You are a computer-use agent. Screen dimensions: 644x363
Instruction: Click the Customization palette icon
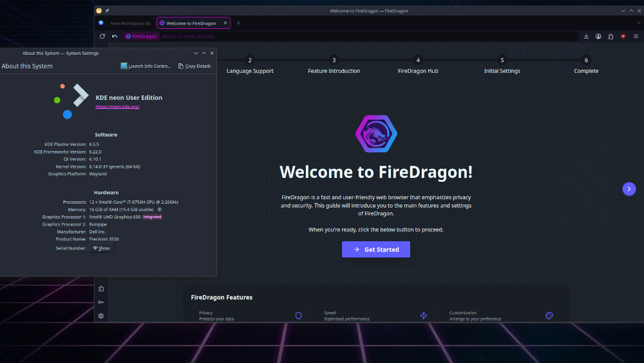549,315
